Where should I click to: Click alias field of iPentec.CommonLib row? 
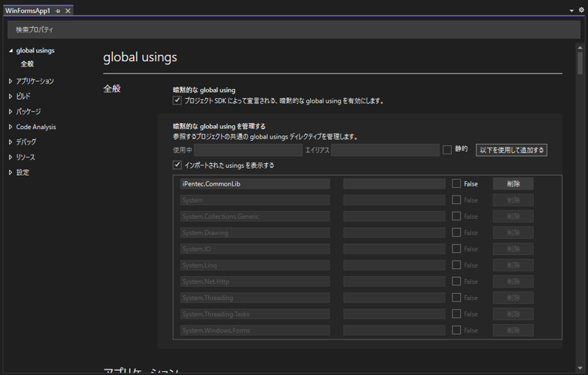(395, 184)
